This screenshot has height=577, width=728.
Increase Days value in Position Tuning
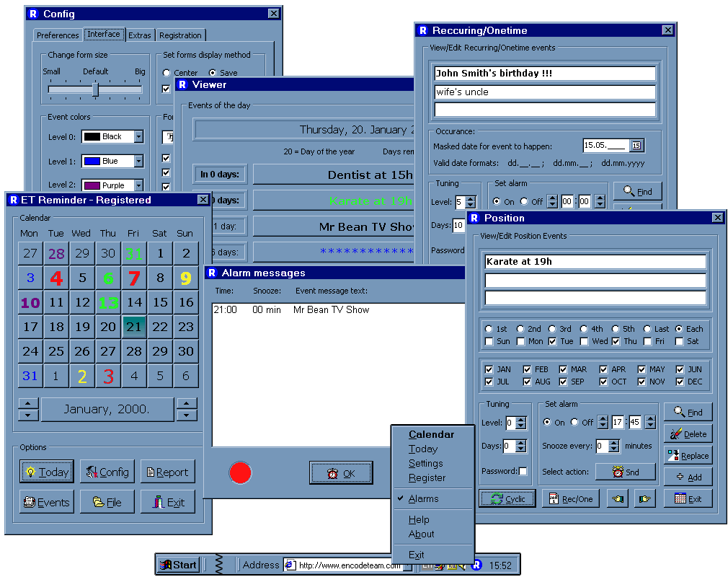[521, 443]
